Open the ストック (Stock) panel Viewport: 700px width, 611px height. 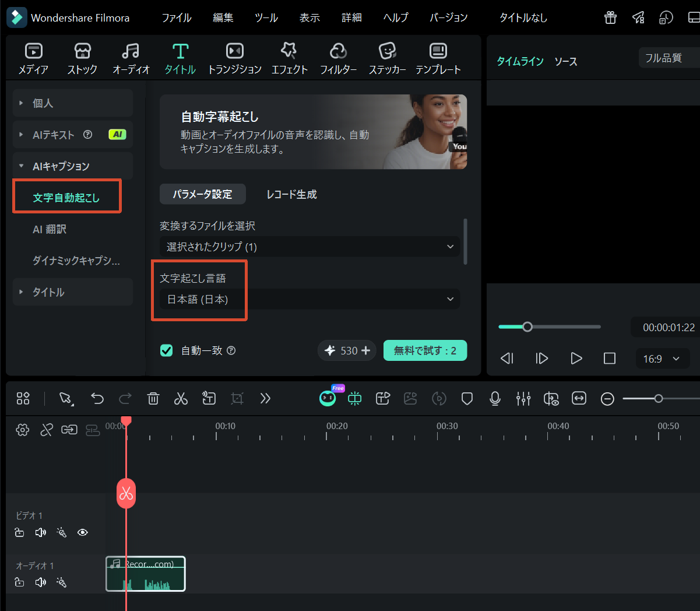click(82, 59)
